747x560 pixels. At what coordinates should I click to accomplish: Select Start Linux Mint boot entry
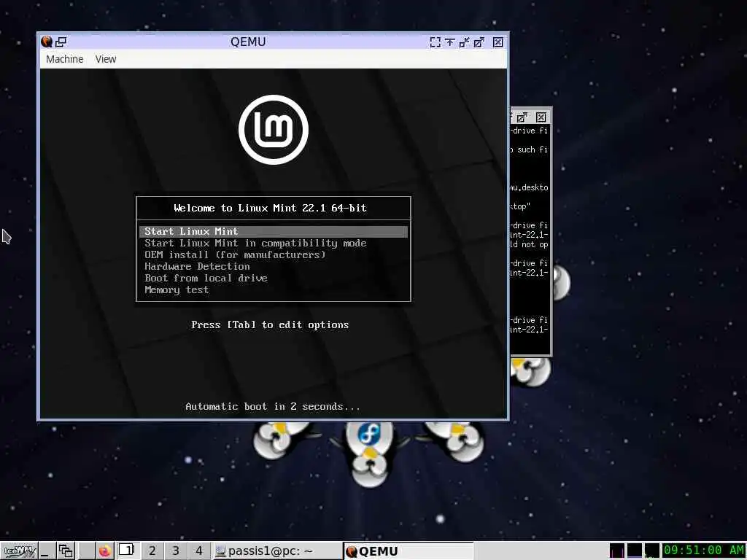pyautogui.click(x=274, y=231)
